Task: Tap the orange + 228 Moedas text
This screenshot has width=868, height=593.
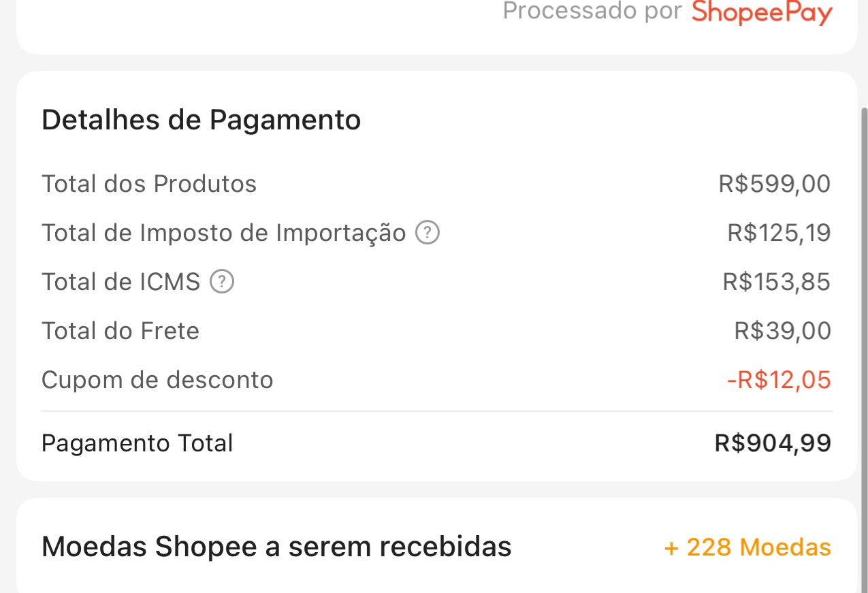Action: tap(748, 547)
